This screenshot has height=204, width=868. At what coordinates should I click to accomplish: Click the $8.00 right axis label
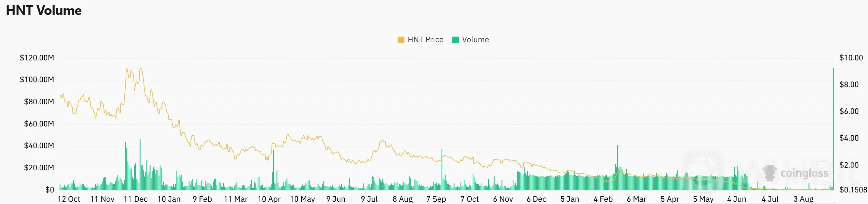pyautogui.click(x=849, y=85)
